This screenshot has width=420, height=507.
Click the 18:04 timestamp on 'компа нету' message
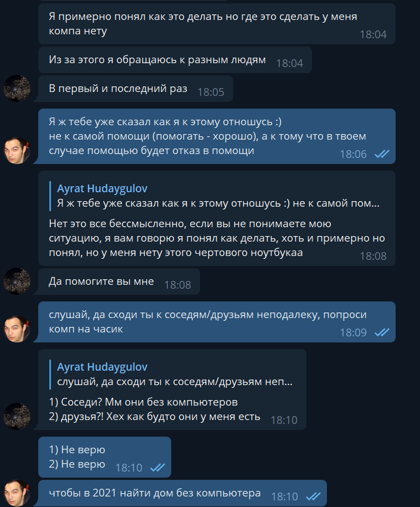click(373, 34)
